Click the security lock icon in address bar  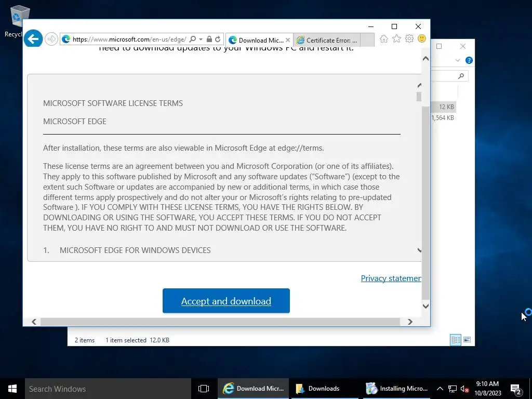(209, 39)
